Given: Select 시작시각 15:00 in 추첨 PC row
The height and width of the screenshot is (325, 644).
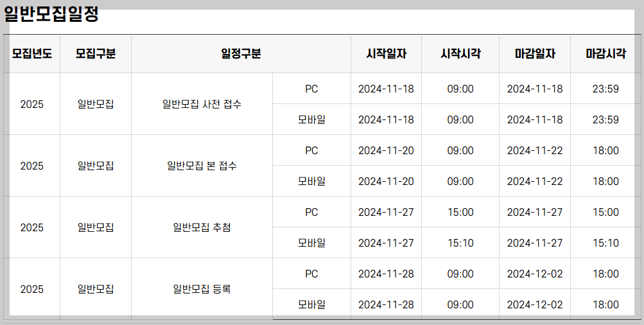Looking at the screenshot, I should pyautogui.click(x=460, y=212).
